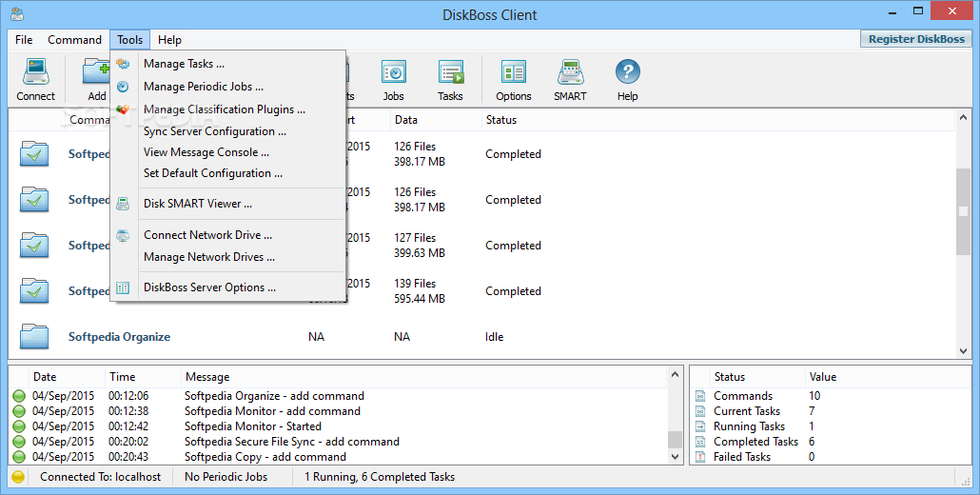This screenshot has width=980, height=495.
Task: Click the Help toolbar icon
Action: click(x=628, y=79)
